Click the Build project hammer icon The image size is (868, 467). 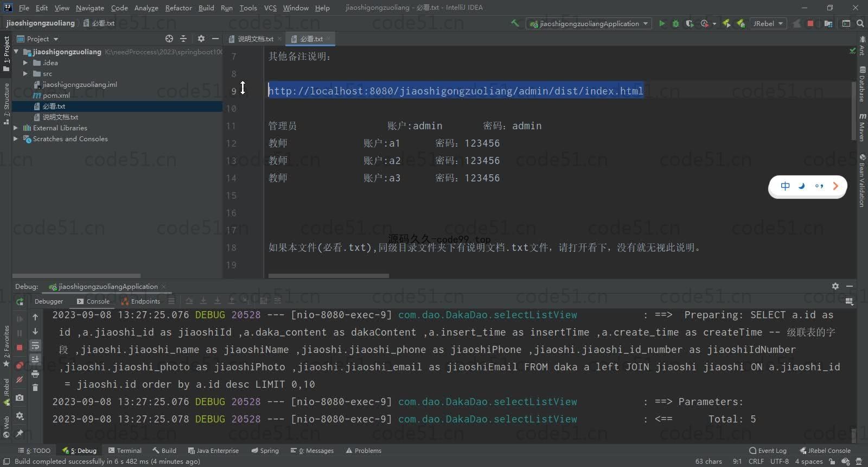tap(515, 23)
